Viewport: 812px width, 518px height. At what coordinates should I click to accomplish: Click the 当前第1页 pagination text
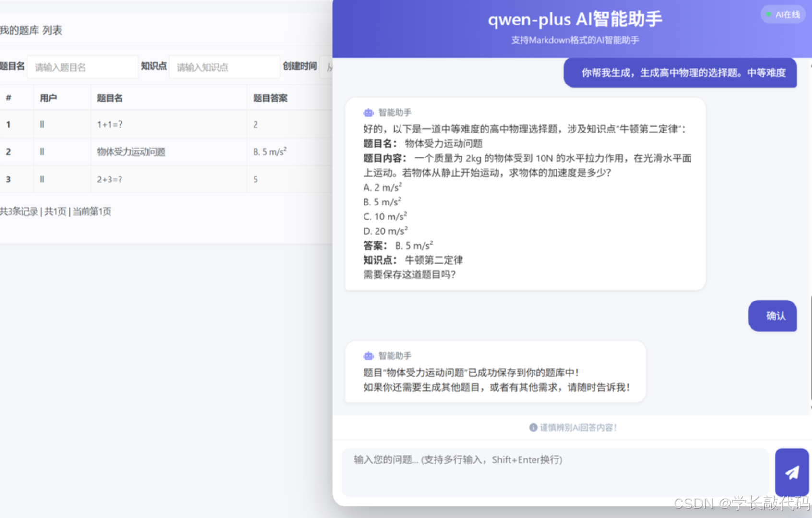(x=92, y=211)
